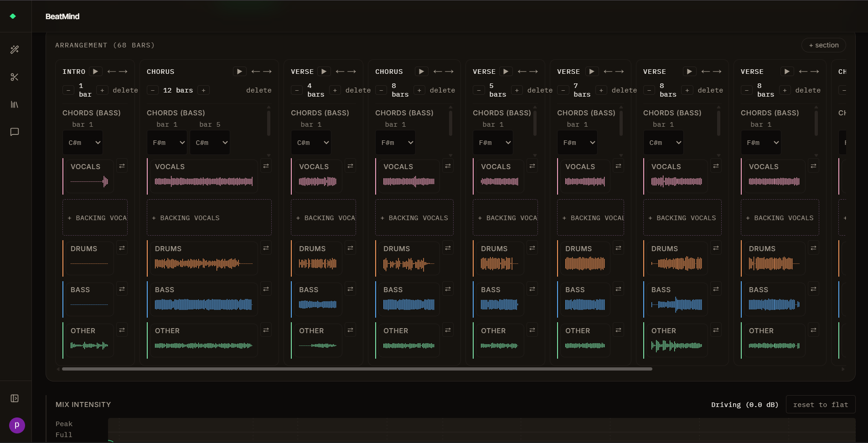Swap the 5-bar VERSE vocals stem
The width and height of the screenshot is (868, 443).
[x=532, y=166]
